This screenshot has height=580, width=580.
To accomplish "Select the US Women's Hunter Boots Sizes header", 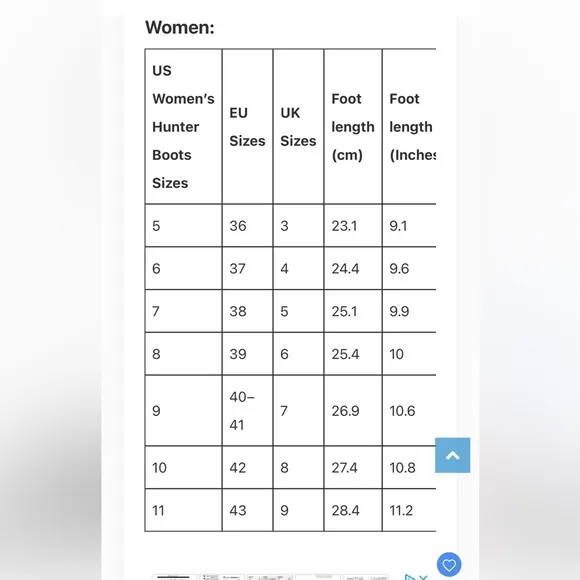I will tap(183, 127).
